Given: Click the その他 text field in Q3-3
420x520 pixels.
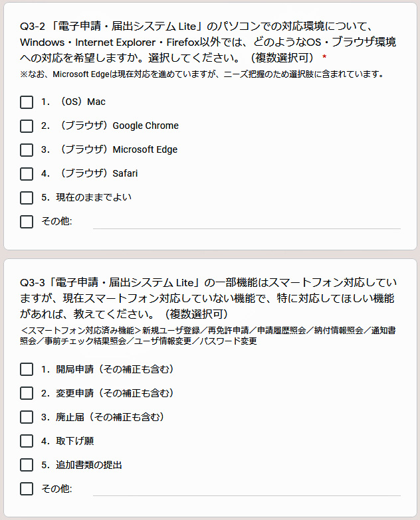Looking at the screenshot, I should [x=247, y=489].
